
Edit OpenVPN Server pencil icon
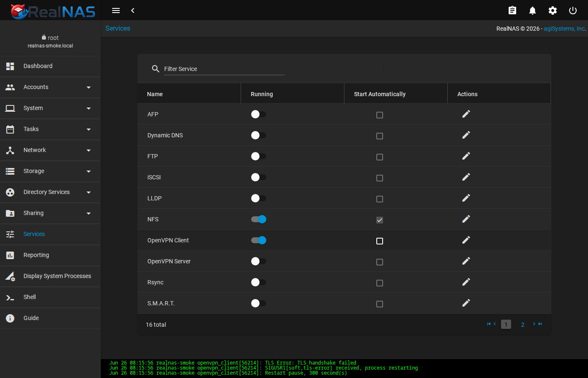[466, 261]
